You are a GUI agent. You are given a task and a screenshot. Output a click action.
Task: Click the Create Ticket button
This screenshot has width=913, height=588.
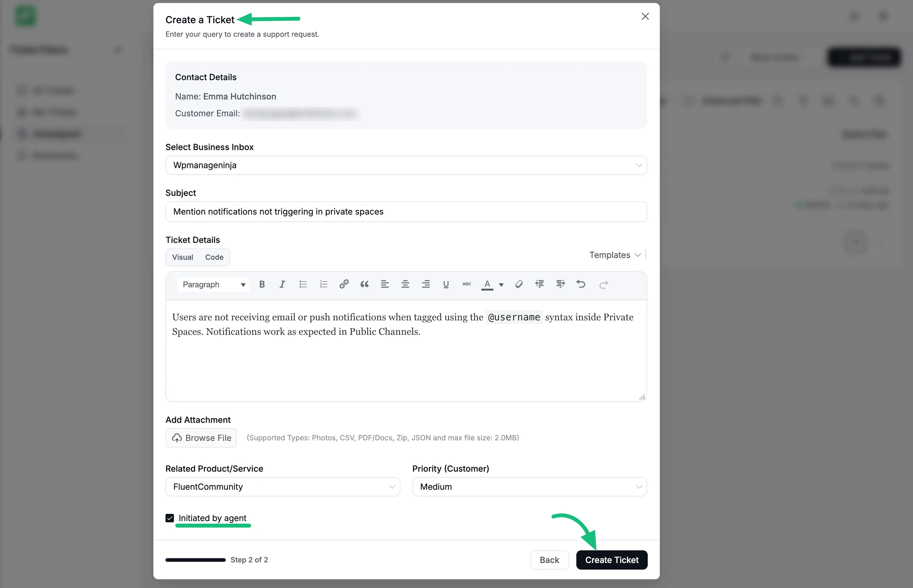[x=611, y=560]
